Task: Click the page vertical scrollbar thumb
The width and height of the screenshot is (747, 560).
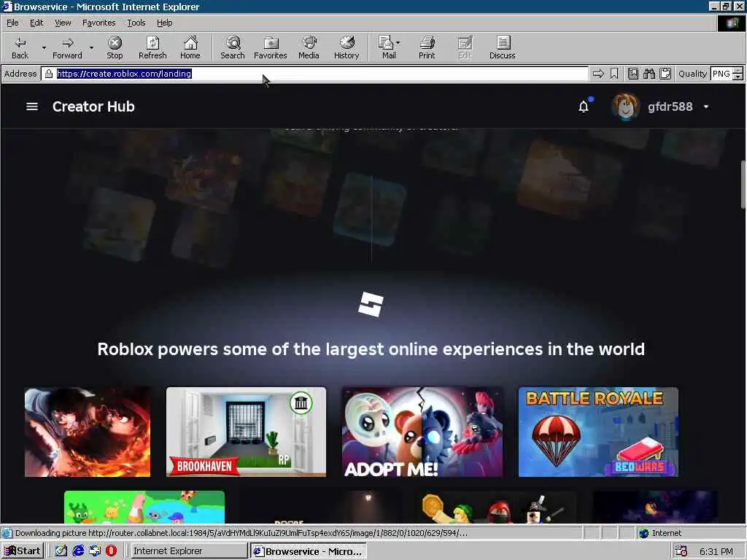Action: click(743, 184)
